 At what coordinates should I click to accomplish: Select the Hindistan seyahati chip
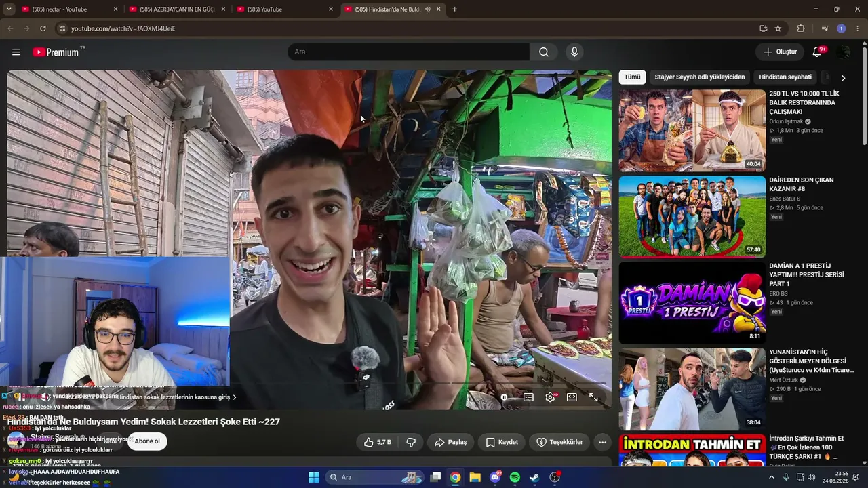click(x=785, y=77)
